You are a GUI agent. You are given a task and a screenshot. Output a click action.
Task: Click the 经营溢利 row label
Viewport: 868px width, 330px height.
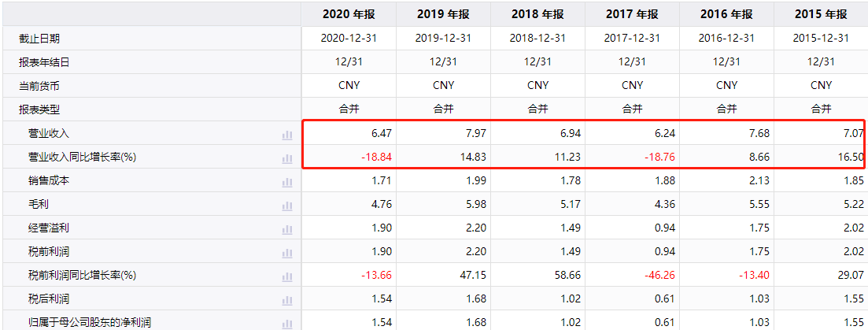[49, 228]
